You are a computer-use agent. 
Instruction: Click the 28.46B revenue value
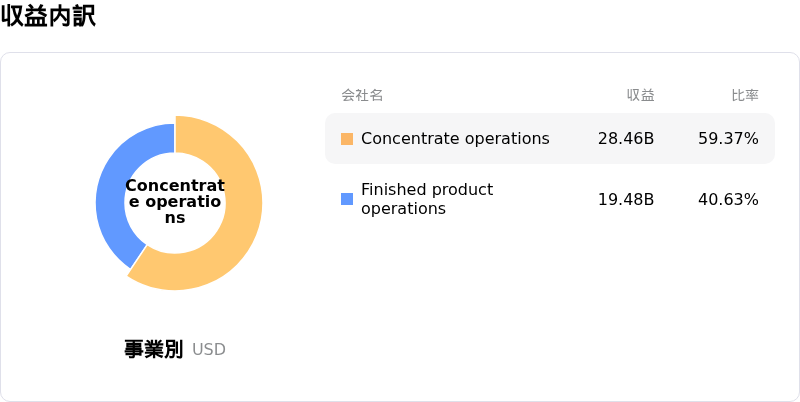(626, 139)
